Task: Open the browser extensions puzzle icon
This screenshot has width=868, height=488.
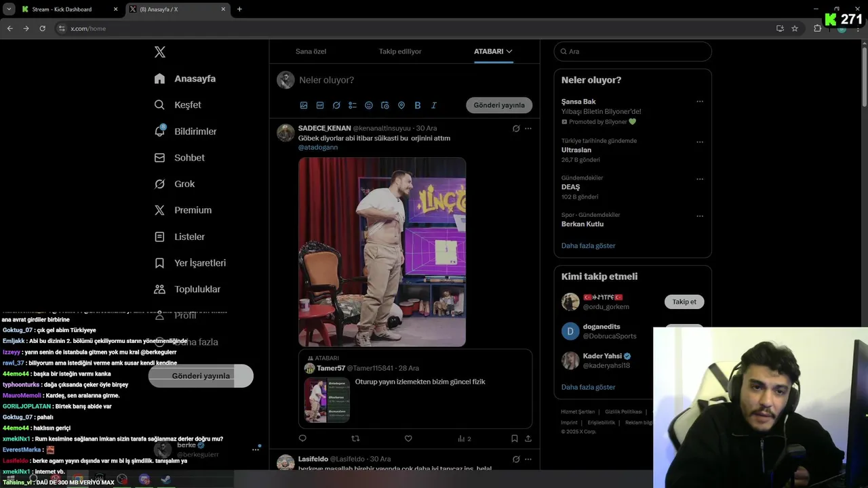Action: [817, 28]
